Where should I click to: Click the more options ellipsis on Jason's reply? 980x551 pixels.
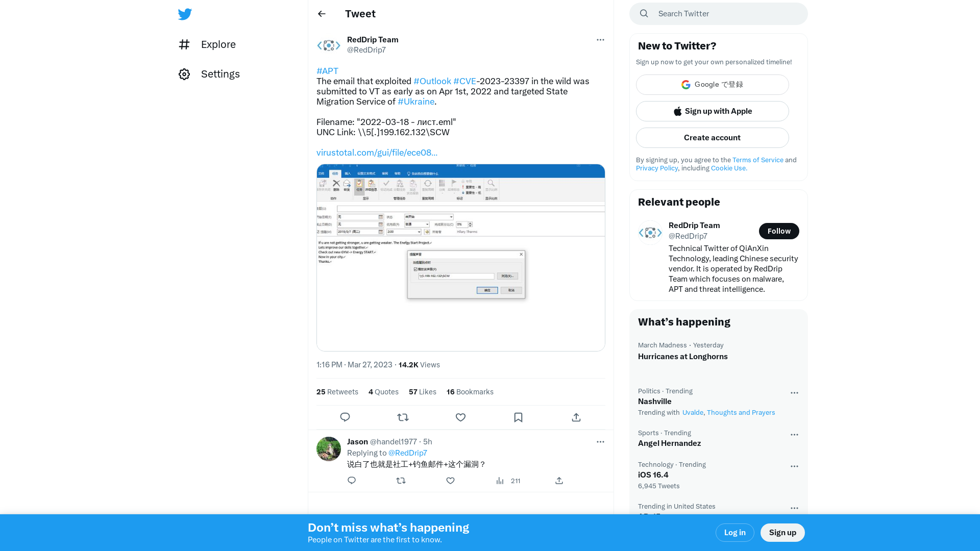tap(600, 442)
